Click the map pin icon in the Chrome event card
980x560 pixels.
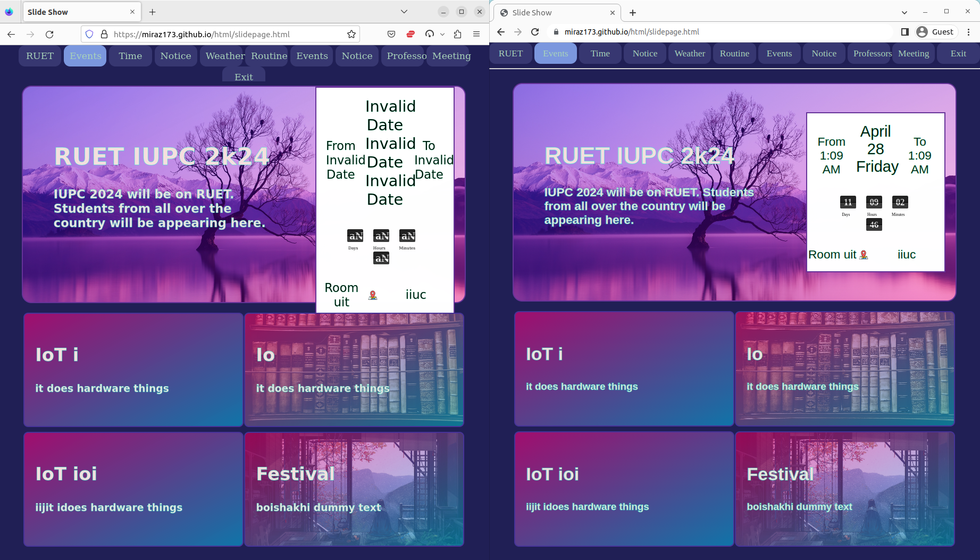pos(864,255)
